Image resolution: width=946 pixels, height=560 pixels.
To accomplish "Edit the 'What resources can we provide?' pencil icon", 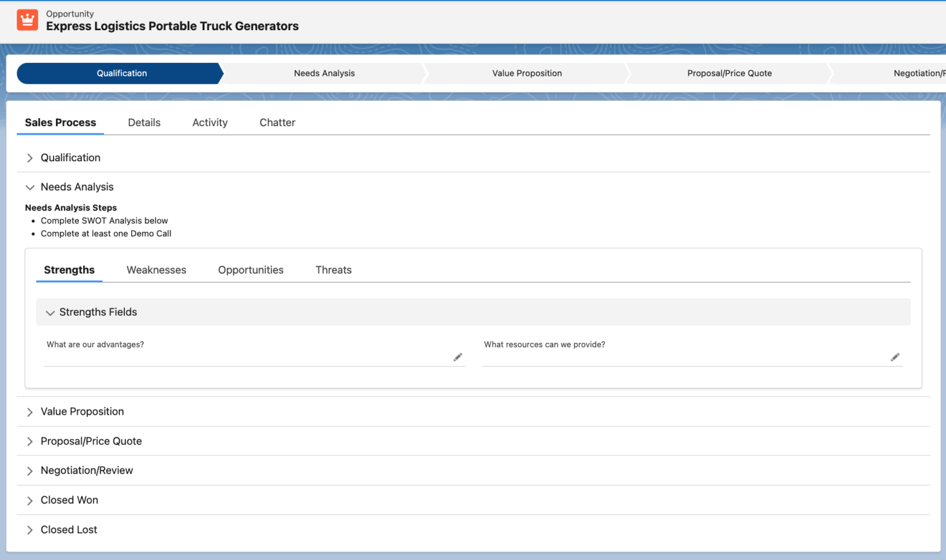I will [x=895, y=357].
